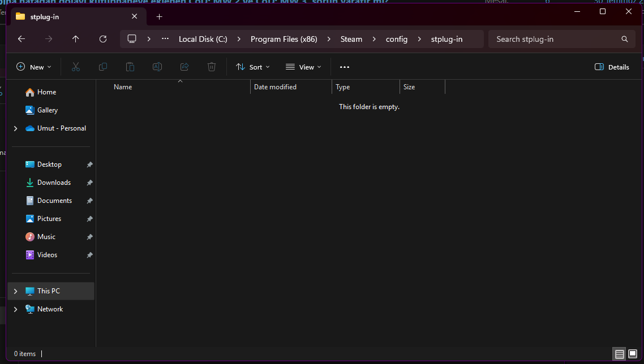This screenshot has width=644, height=364.
Task: Open the View layout dropdown
Action: coord(303,67)
